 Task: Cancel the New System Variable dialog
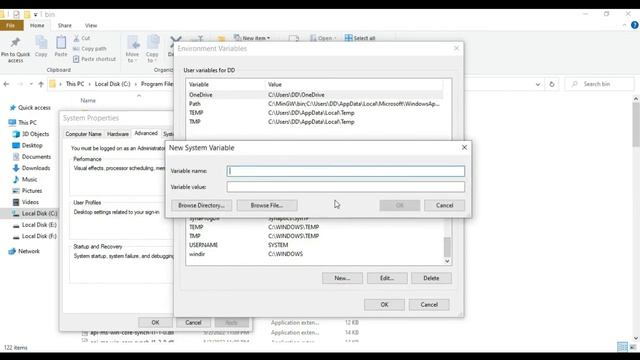pyautogui.click(x=444, y=205)
